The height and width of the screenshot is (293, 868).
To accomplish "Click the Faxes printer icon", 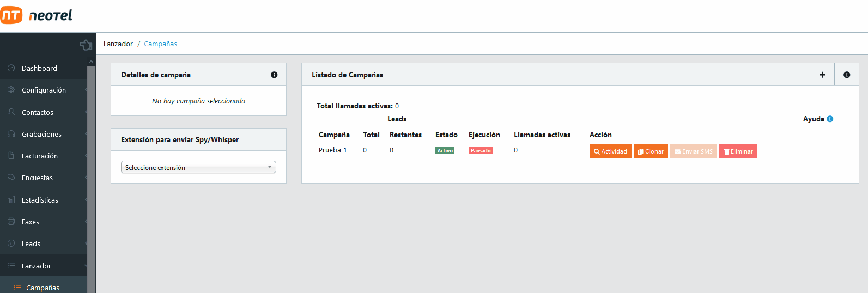I will [11, 222].
